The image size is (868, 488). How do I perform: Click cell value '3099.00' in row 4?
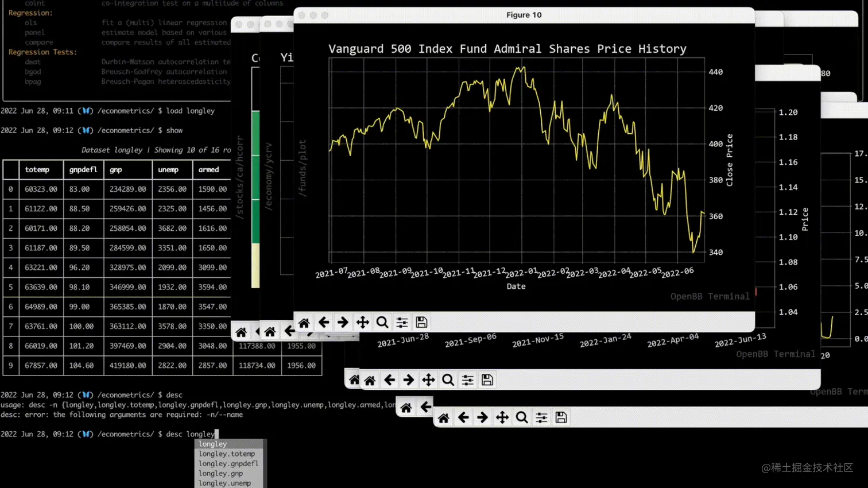[212, 268]
